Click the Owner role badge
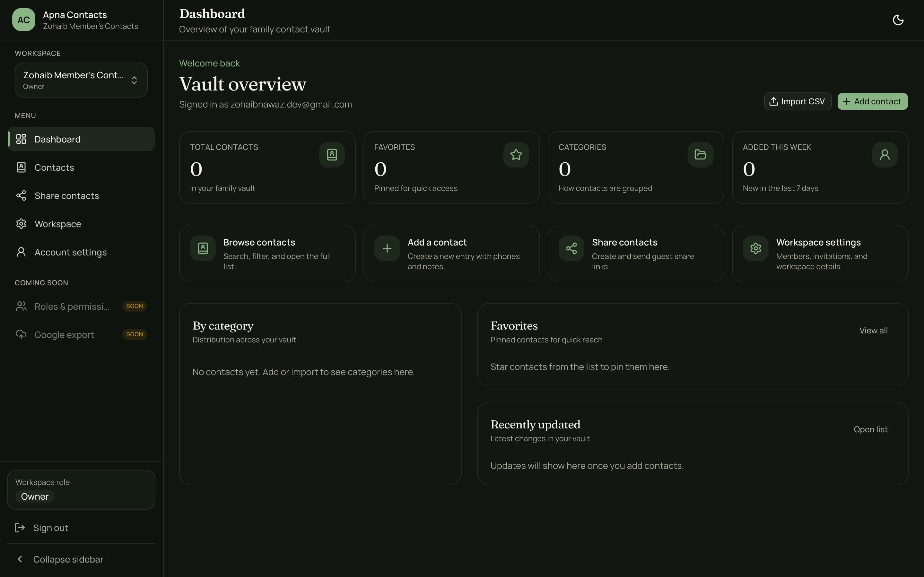Image resolution: width=924 pixels, height=577 pixels. tap(35, 496)
